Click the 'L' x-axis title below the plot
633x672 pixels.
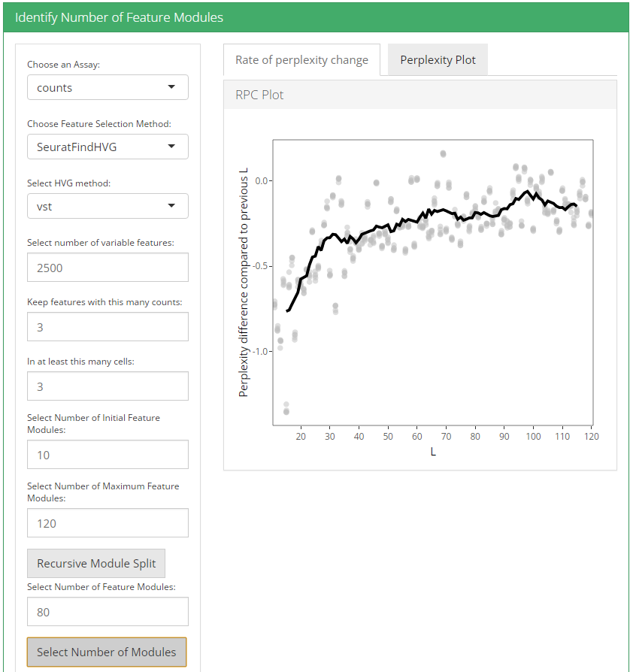pyautogui.click(x=433, y=452)
